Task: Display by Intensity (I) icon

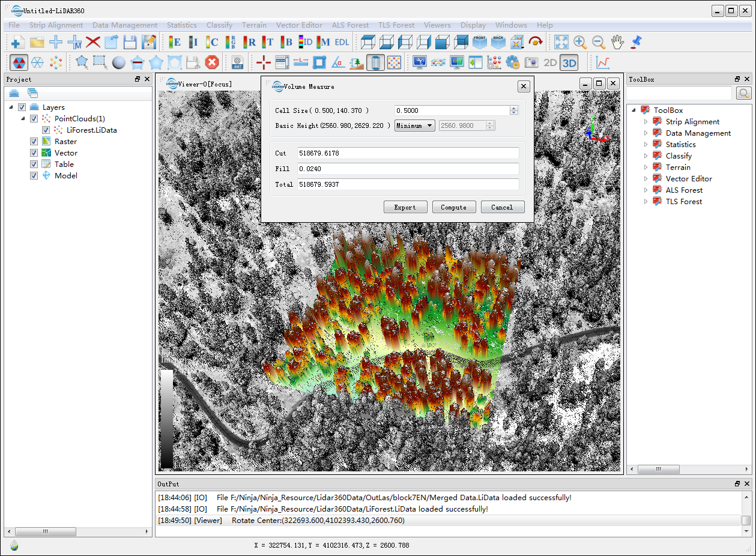Action: pos(193,42)
